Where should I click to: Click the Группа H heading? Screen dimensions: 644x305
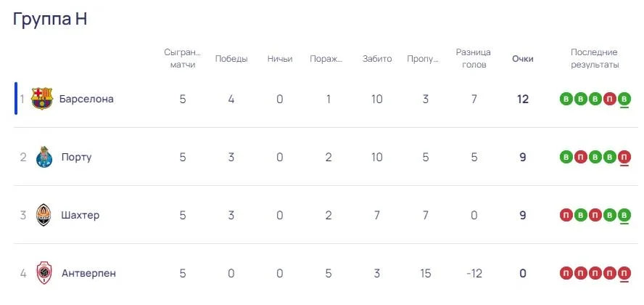[x=50, y=19]
